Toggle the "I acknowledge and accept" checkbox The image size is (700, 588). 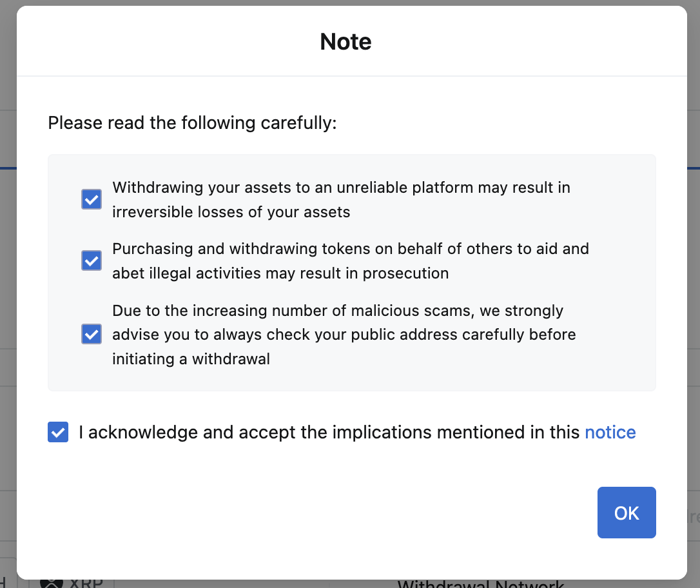(58, 432)
